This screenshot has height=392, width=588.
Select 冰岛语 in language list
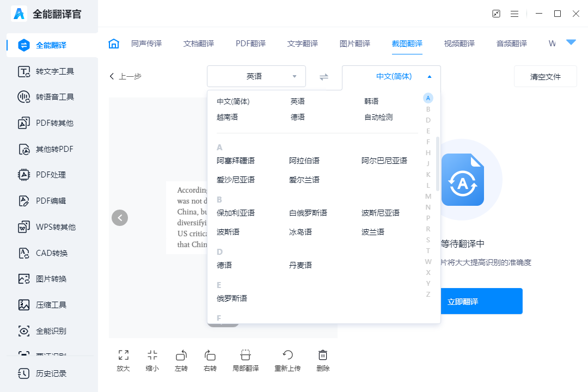point(301,232)
